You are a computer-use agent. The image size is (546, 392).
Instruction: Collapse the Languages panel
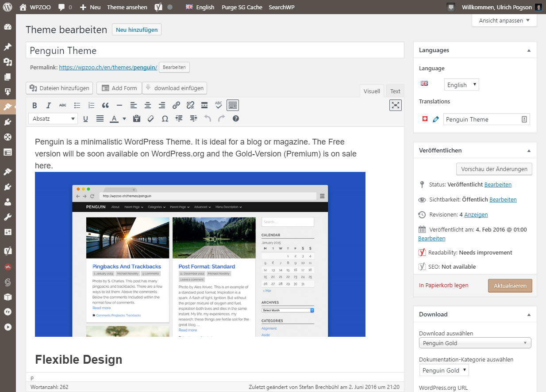point(529,50)
